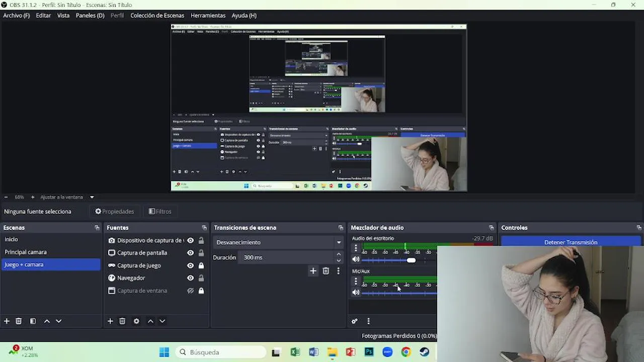Add a new scene with the plus icon
Image resolution: width=644 pixels, height=362 pixels.
[x=7, y=321]
